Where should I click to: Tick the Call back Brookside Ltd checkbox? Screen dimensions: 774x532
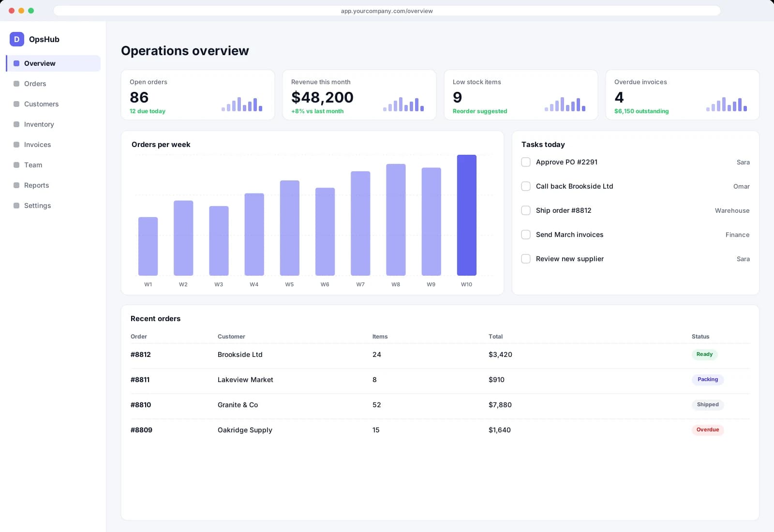coord(526,186)
